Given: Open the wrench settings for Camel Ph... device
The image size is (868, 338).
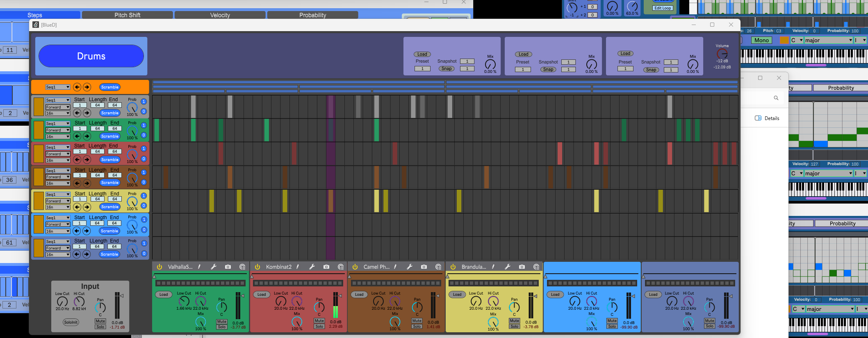Looking at the screenshot, I should point(410,267).
